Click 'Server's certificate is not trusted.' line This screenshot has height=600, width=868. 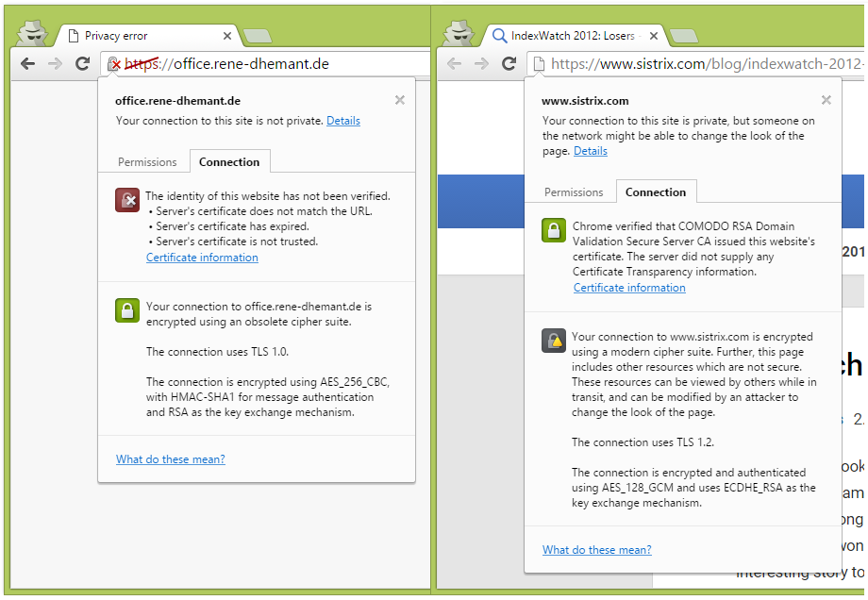coord(237,242)
